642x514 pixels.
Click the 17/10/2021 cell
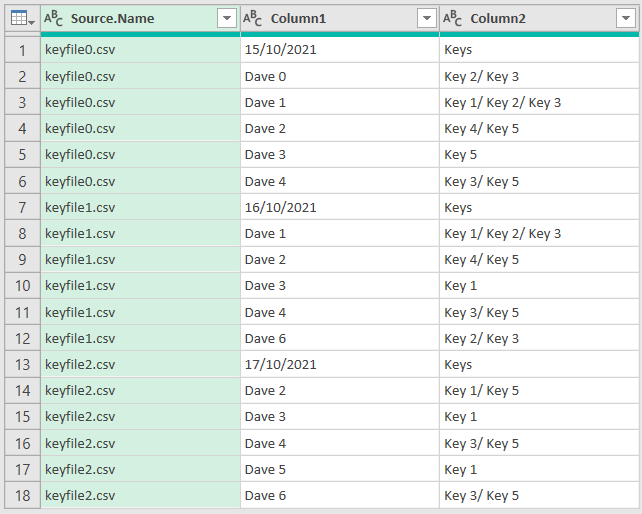340,365
